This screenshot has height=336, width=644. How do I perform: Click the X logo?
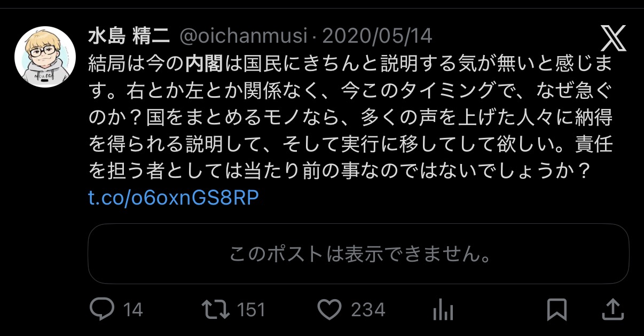pos(614,38)
